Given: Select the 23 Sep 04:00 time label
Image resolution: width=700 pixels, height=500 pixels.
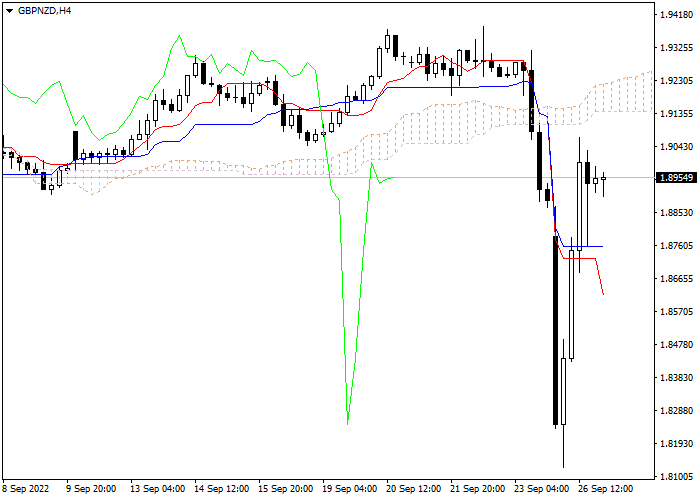Looking at the screenshot, I should pos(542,489).
